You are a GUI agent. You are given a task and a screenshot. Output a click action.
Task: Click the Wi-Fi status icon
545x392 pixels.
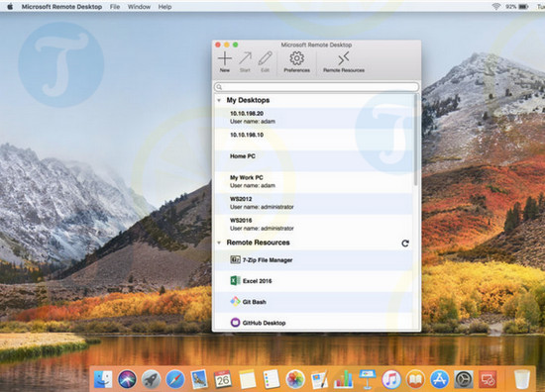pyautogui.click(x=495, y=7)
